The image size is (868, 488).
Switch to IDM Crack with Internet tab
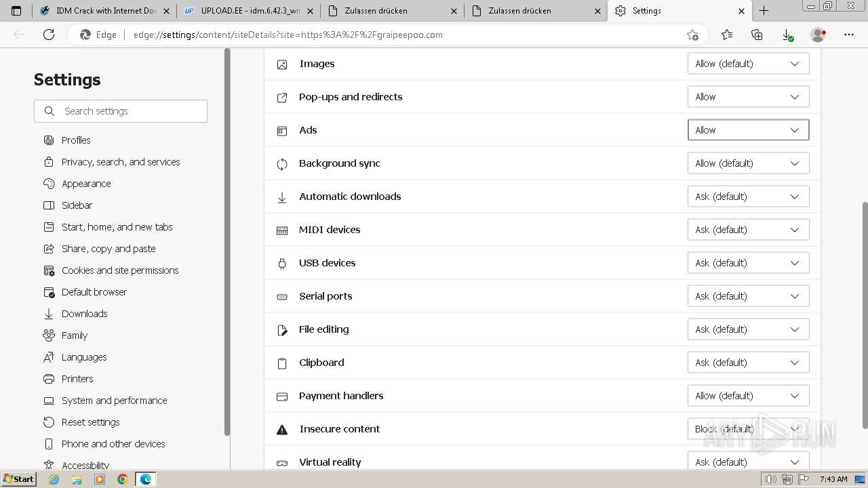105,11
